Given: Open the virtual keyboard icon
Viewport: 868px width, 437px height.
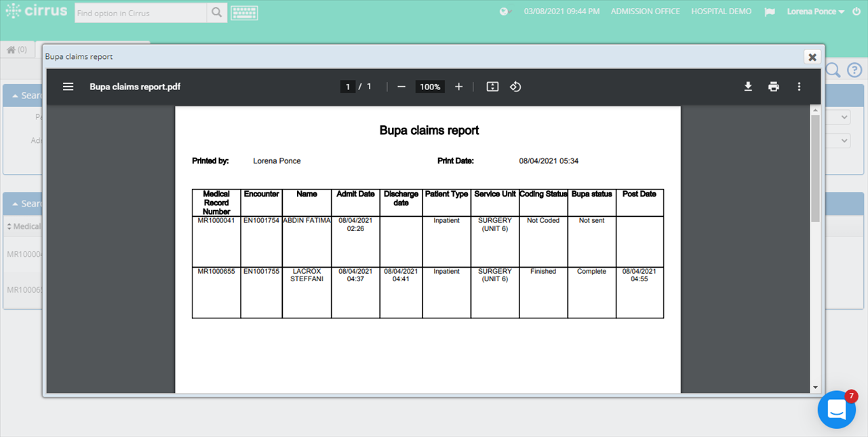Looking at the screenshot, I should pos(244,13).
